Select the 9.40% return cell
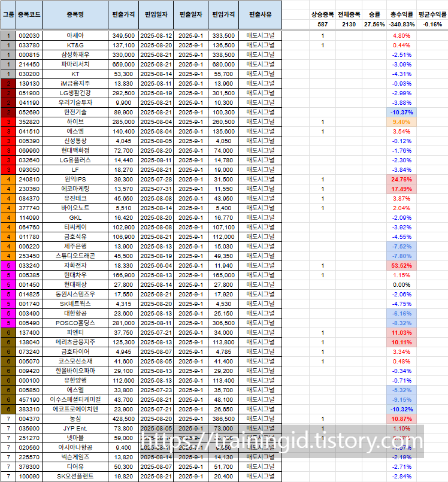Viewport: 448px width, 482px height. pos(401,122)
